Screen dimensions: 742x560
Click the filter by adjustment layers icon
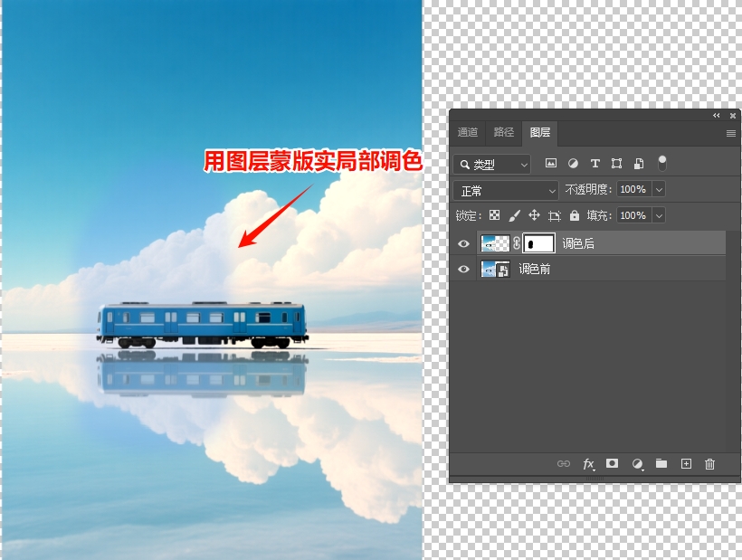tap(574, 164)
